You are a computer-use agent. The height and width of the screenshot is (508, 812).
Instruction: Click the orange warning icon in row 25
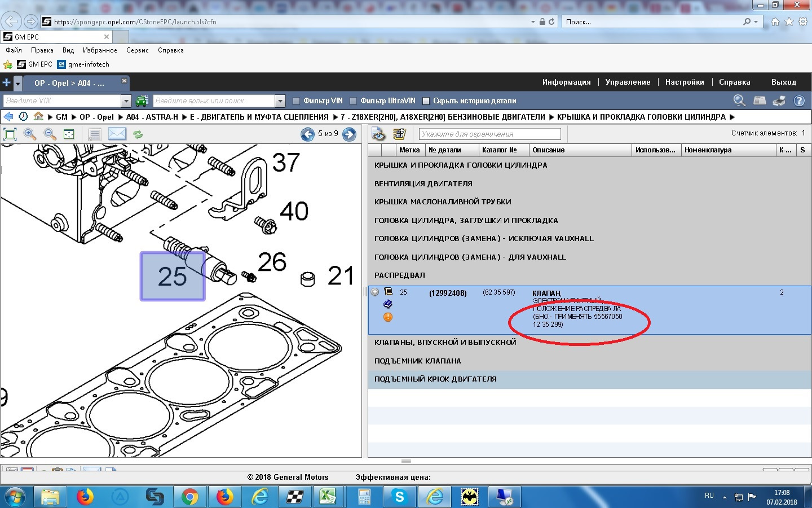pos(388,317)
